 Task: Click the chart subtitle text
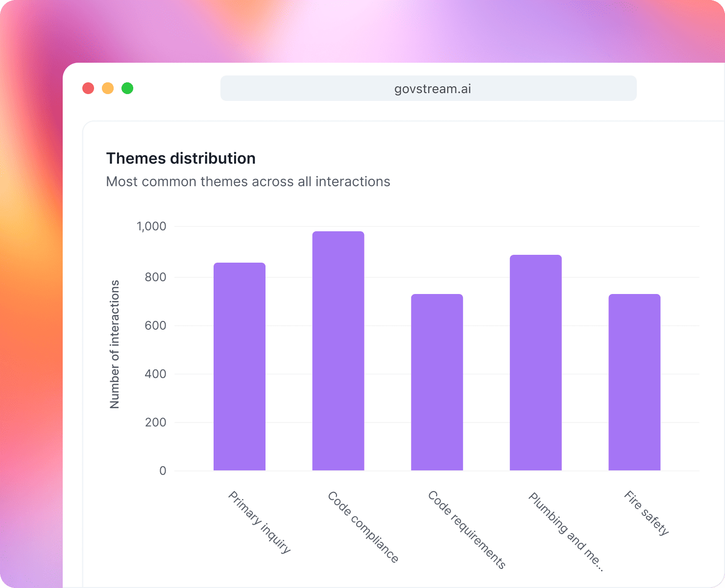point(248,181)
